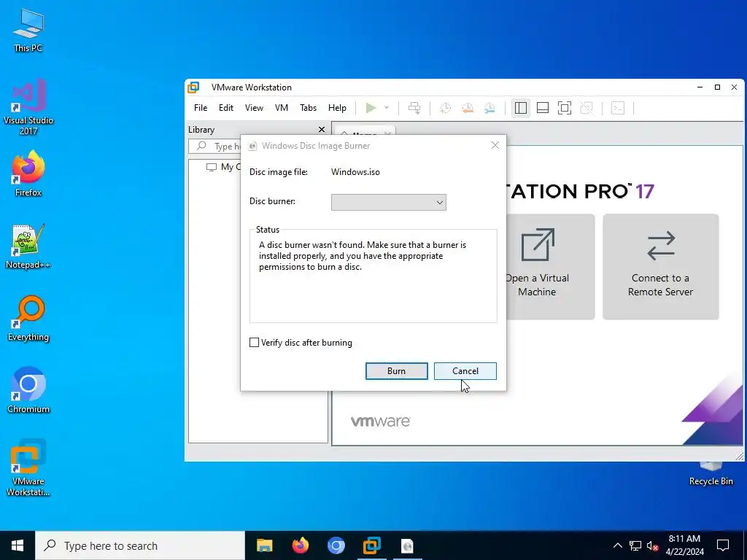Click the disc burner not found status message
Screen dimensions: 747x560
pos(363,256)
